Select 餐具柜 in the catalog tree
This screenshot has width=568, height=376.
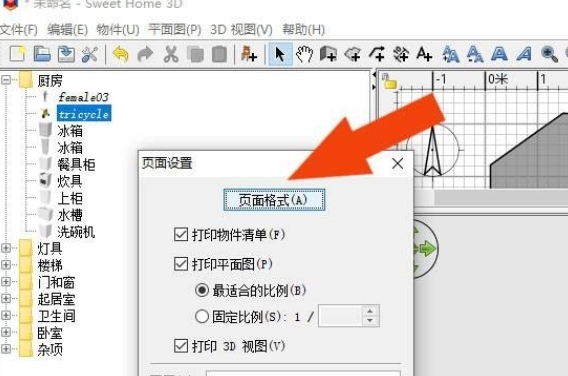[x=76, y=164]
